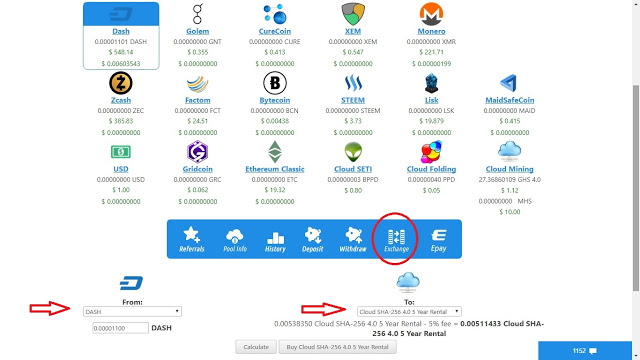Click the Golem coin icon
The height and width of the screenshot is (360, 640).
(198, 14)
